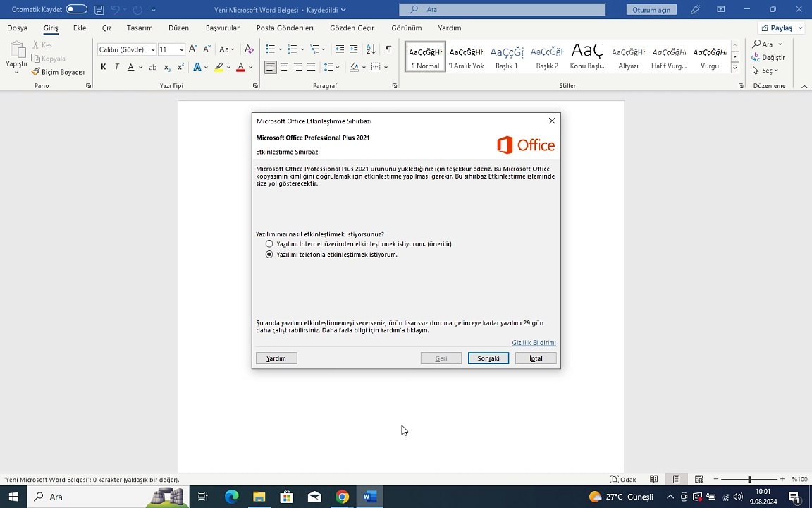Image resolution: width=812 pixels, height=508 pixels.
Task: Center text using the center align icon
Action: click(284, 67)
